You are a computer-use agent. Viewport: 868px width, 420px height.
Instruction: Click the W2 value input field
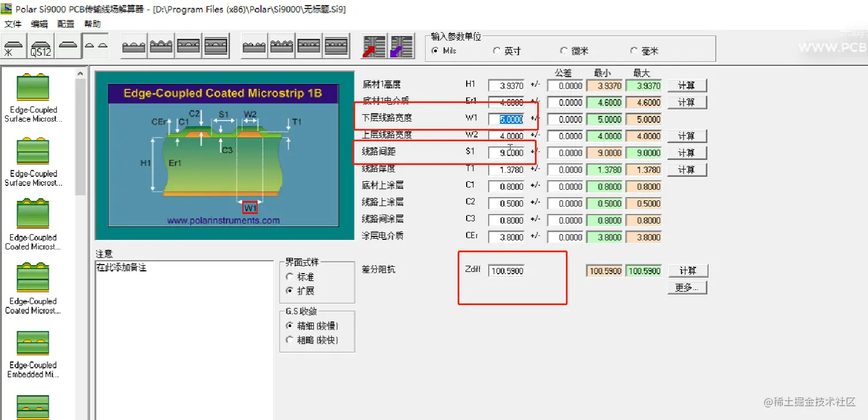[506, 136]
